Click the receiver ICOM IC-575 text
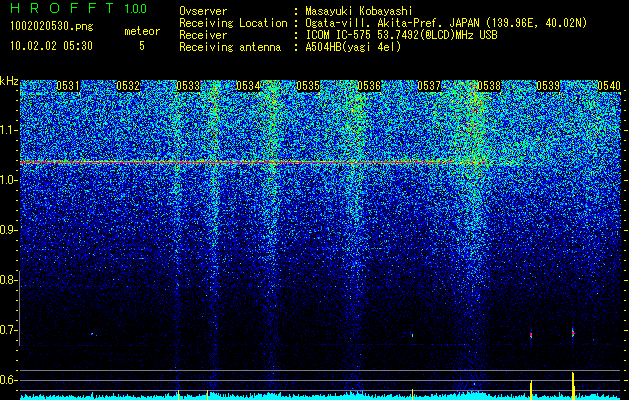Image resolution: width=629 pixels, height=400 pixels. (401, 35)
